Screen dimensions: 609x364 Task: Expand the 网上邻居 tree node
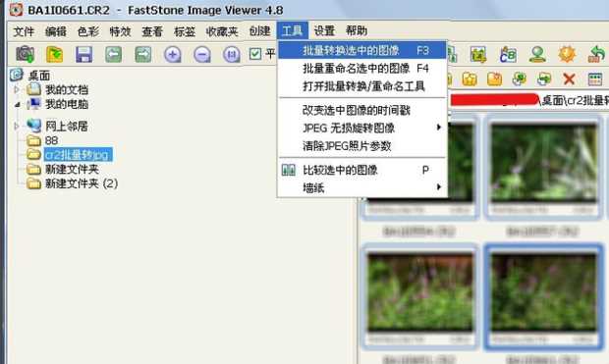(17, 127)
